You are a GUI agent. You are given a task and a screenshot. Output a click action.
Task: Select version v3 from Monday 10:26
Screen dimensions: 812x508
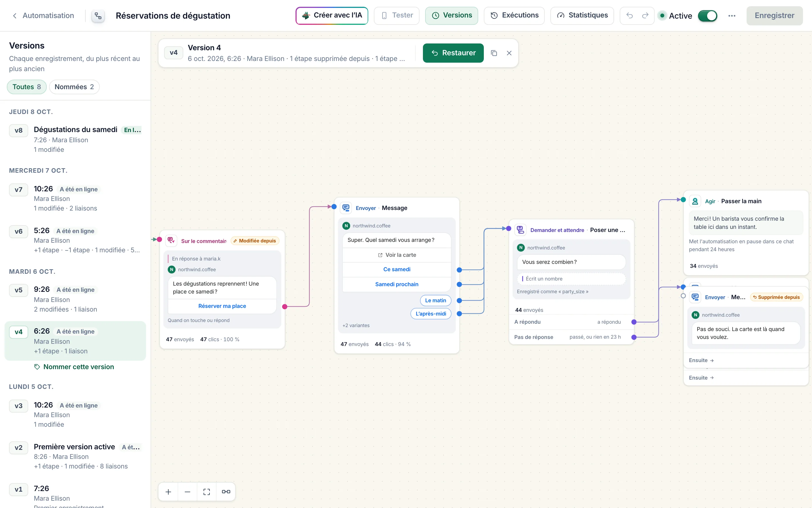click(75, 414)
